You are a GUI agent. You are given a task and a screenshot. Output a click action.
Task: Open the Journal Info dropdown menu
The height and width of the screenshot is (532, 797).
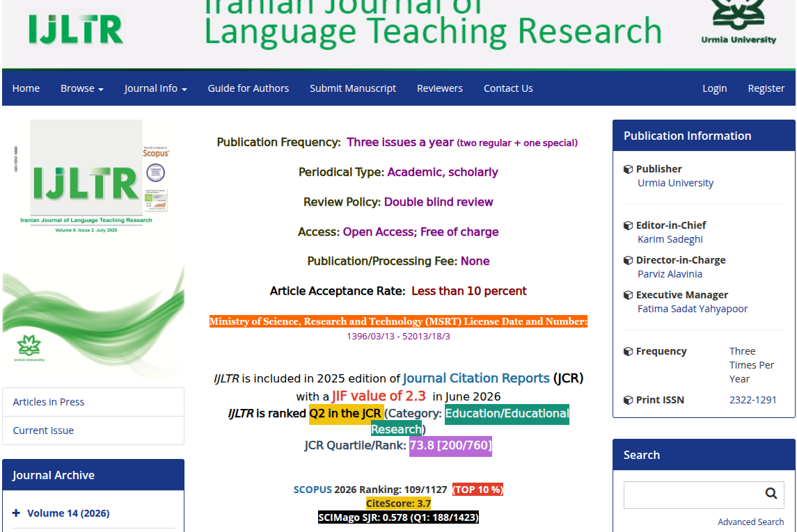click(155, 88)
